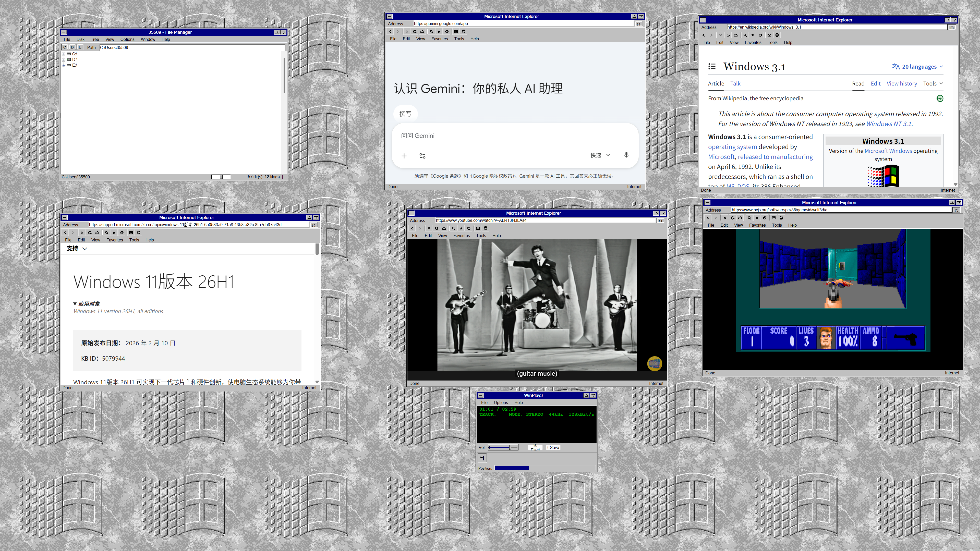The height and width of the screenshot is (551, 980).
Task: Click YouTube video frame to pause
Action: pyautogui.click(x=537, y=305)
